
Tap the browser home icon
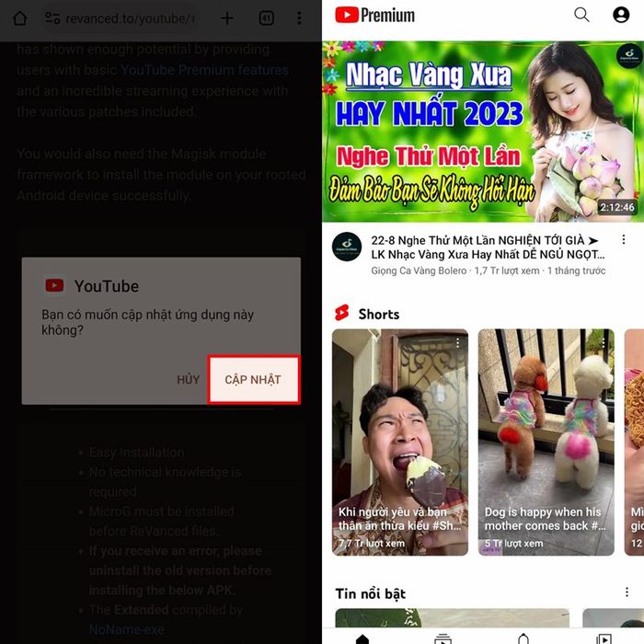(20, 18)
